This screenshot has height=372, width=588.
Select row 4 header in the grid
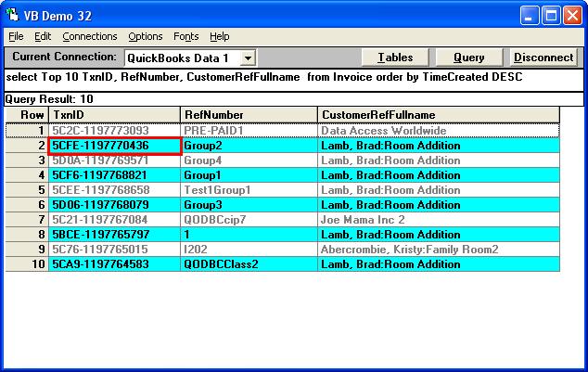coord(25,175)
